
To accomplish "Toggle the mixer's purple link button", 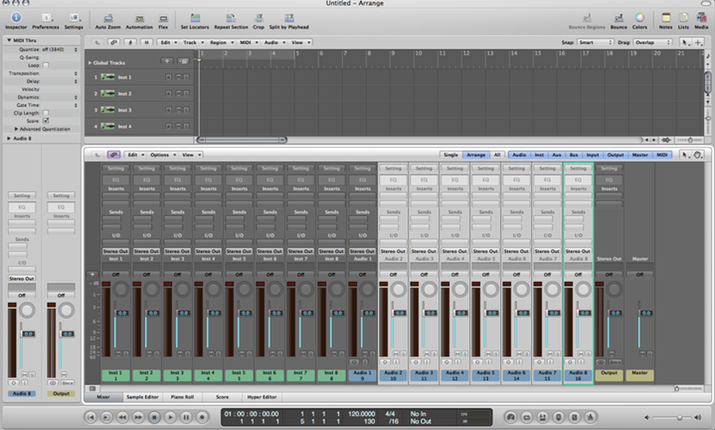I will pos(114,155).
